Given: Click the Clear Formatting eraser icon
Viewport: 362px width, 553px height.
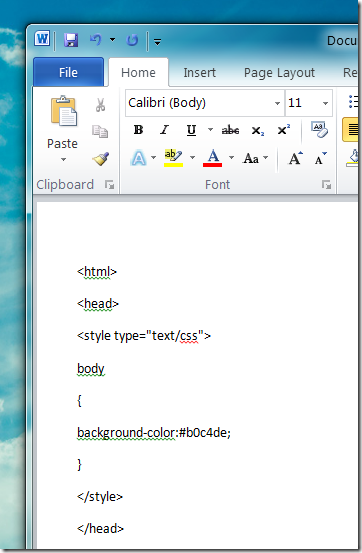Looking at the screenshot, I should (319, 130).
